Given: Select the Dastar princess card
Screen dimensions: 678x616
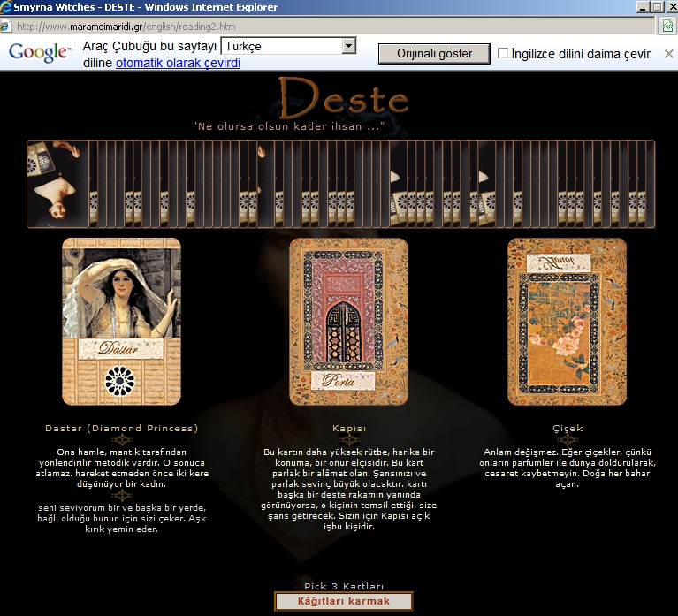Looking at the screenshot, I should point(121,321).
